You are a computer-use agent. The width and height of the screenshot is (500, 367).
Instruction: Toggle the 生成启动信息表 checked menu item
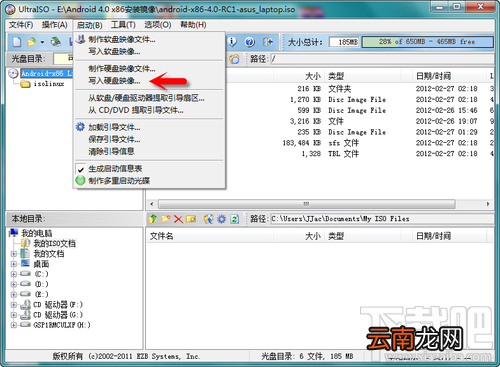point(115,169)
